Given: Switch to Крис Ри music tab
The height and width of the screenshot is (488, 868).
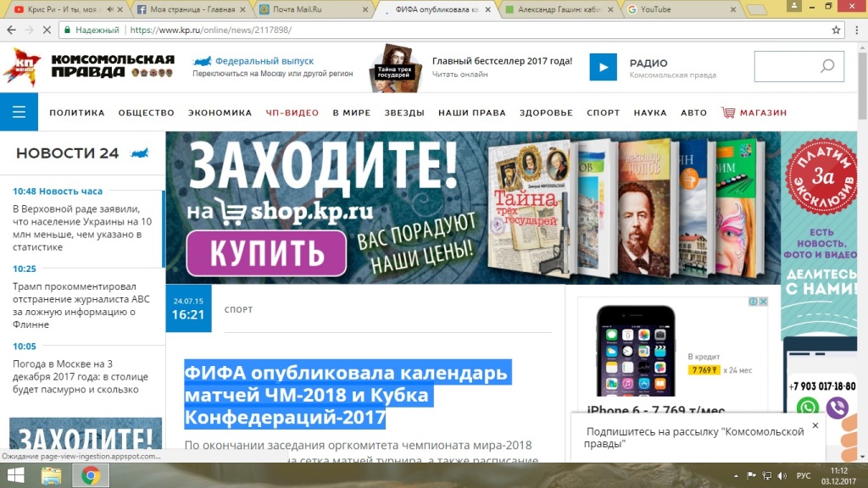Looking at the screenshot, I should (68, 9).
